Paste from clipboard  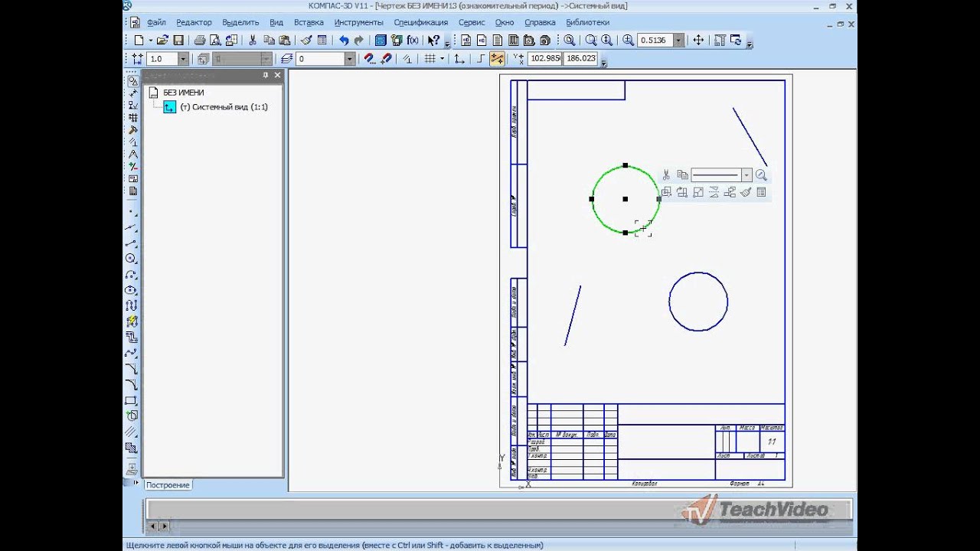click(x=285, y=41)
